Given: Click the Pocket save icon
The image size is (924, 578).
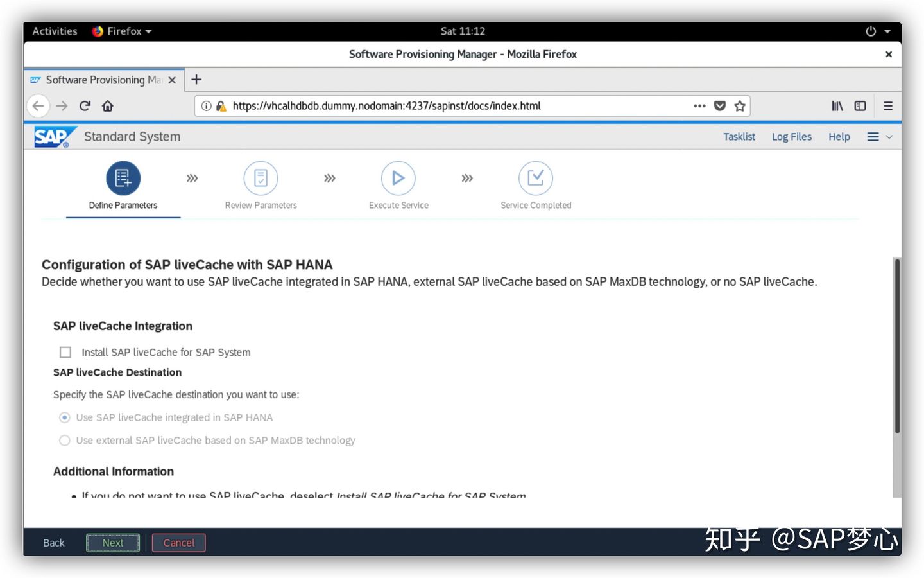Looking at the screenshot, I should pyautogui.click(x=720, y=106).
